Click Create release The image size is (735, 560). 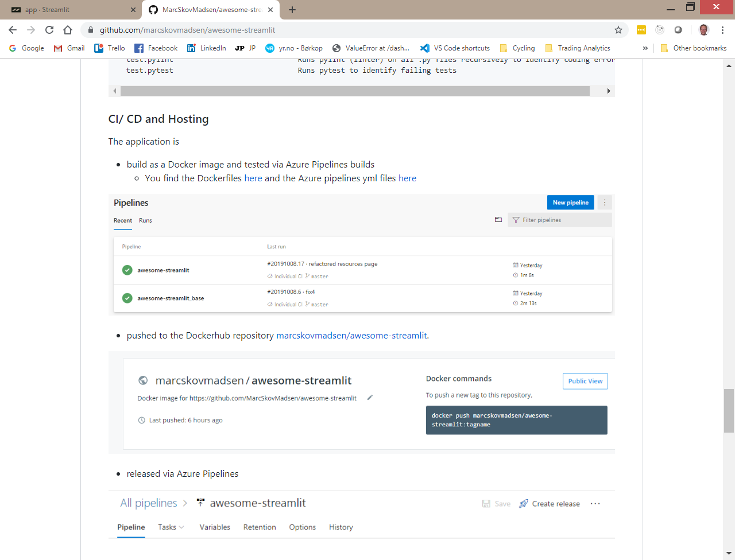coord(550,504)
